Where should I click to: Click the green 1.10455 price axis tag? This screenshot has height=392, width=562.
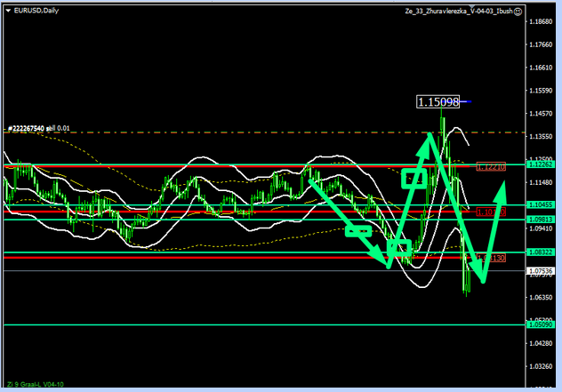tap(541, 205)
